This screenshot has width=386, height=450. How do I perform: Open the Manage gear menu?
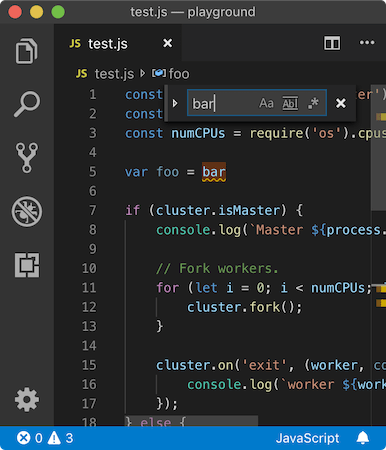click(x=27, y=399)
